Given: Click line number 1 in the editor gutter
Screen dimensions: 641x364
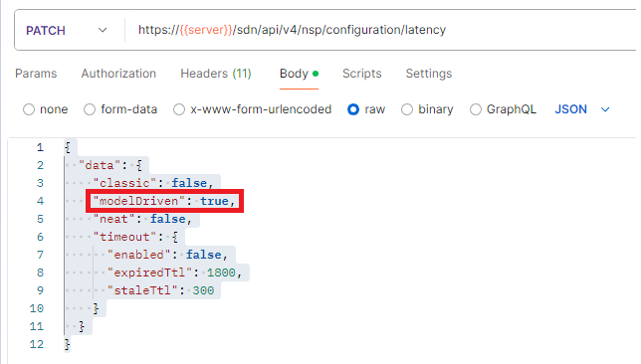Looking at the screenshot, I should [x=40, y=147].
